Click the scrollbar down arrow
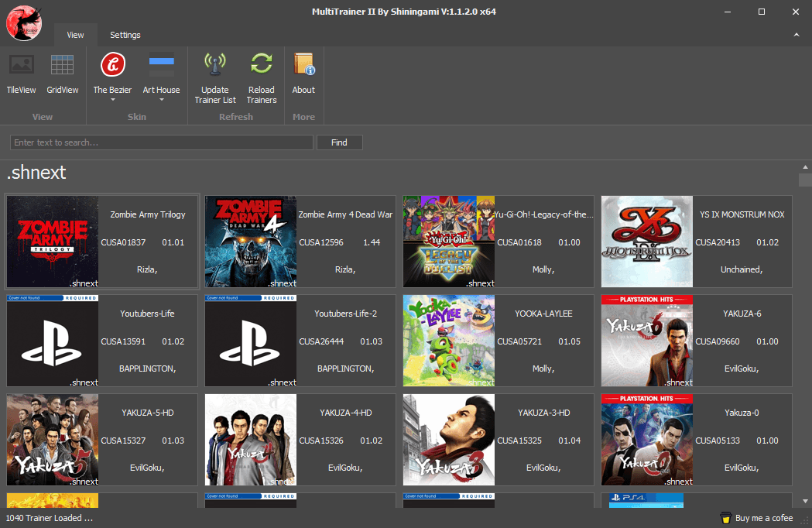 click(805, 501)
